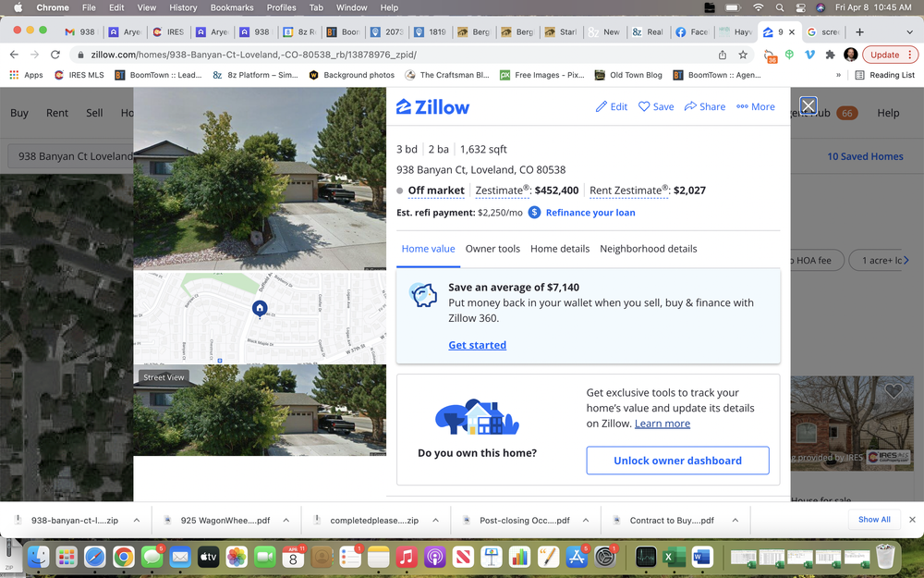The height and width of the screenshot is (578, 924).
Task: Open the Bookmarks menu in menu bar
Action: (x=232, y=7)
